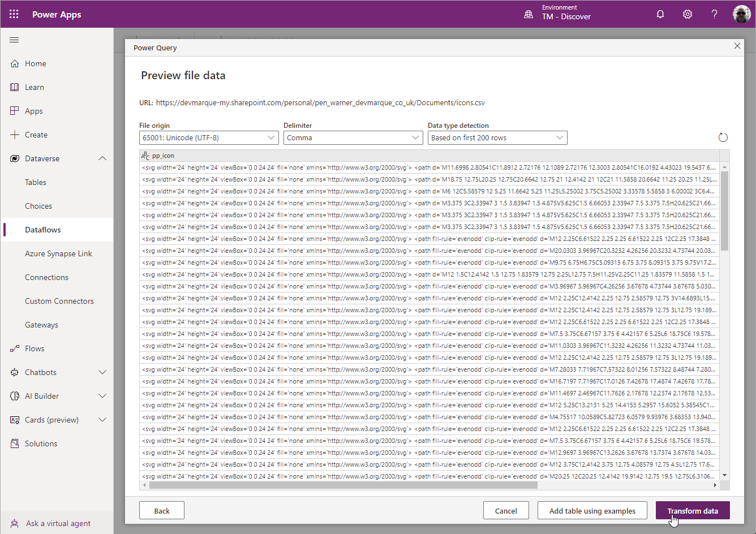This screenshot has height=534, width=756.
Task: Click the Apps icon in the sidebar
Action: [15, 111]
